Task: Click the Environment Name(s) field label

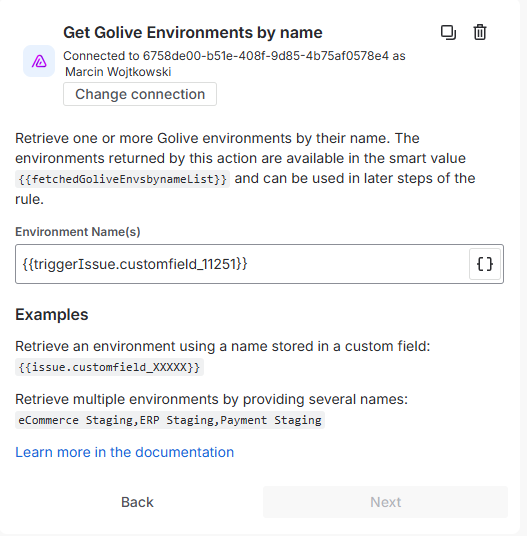Action: click(78, 232)
